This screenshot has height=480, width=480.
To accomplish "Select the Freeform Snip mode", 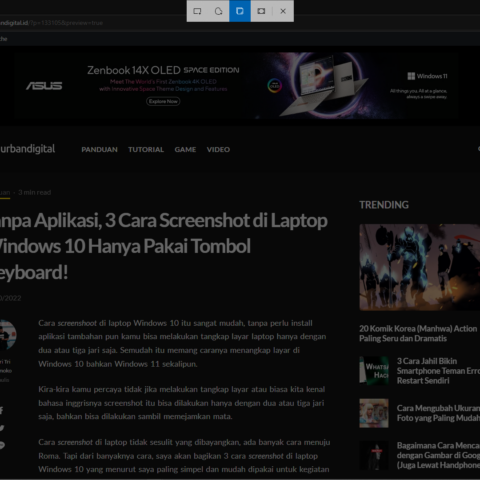I will point(218,11).
